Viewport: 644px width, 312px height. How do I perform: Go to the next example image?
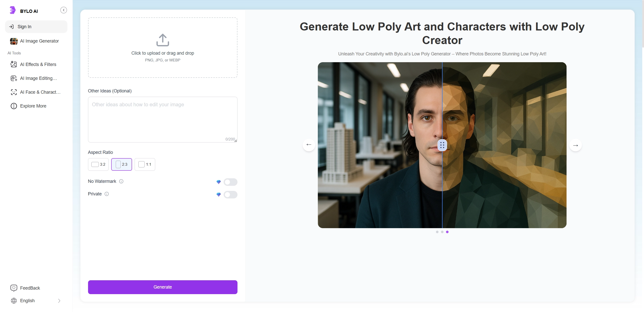point(575,145)
